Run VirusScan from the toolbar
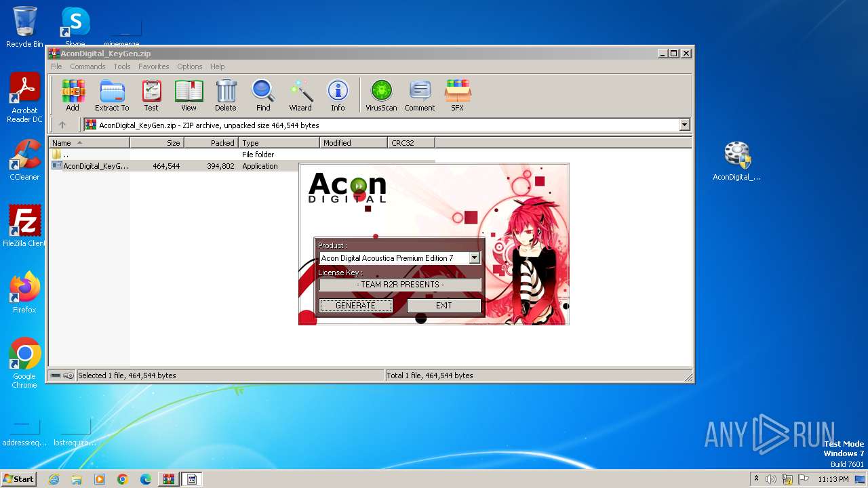868x488 pixels. [381, 95]
